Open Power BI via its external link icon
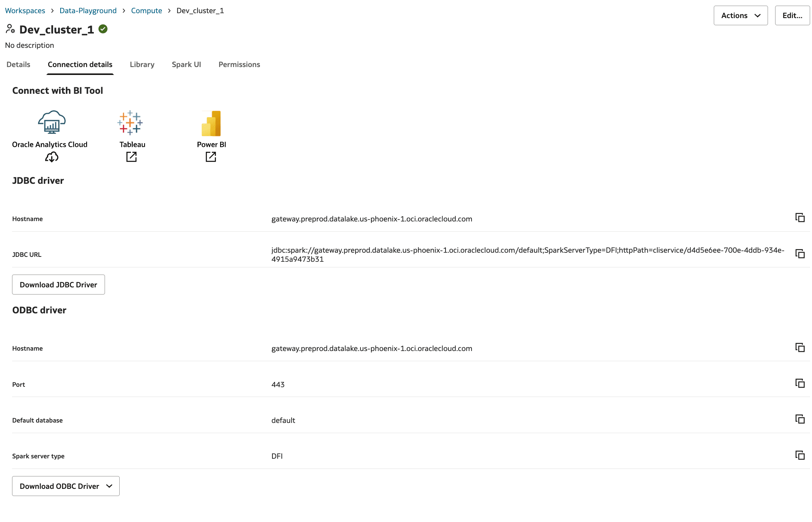 click(x=211, y=157)
